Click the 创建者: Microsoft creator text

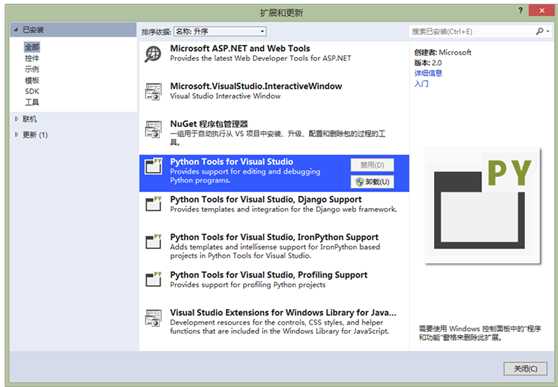click(443, 52)
